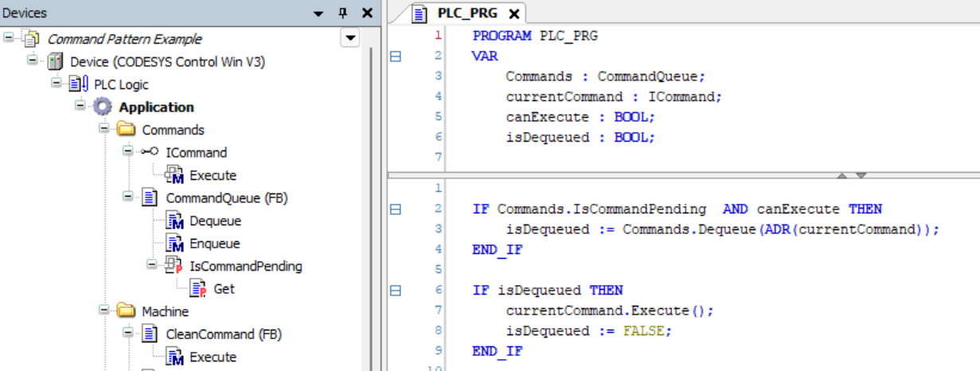
Task: Select CommandQueue (FB) item
Action: pyautogui.click(x=227, y=197)
